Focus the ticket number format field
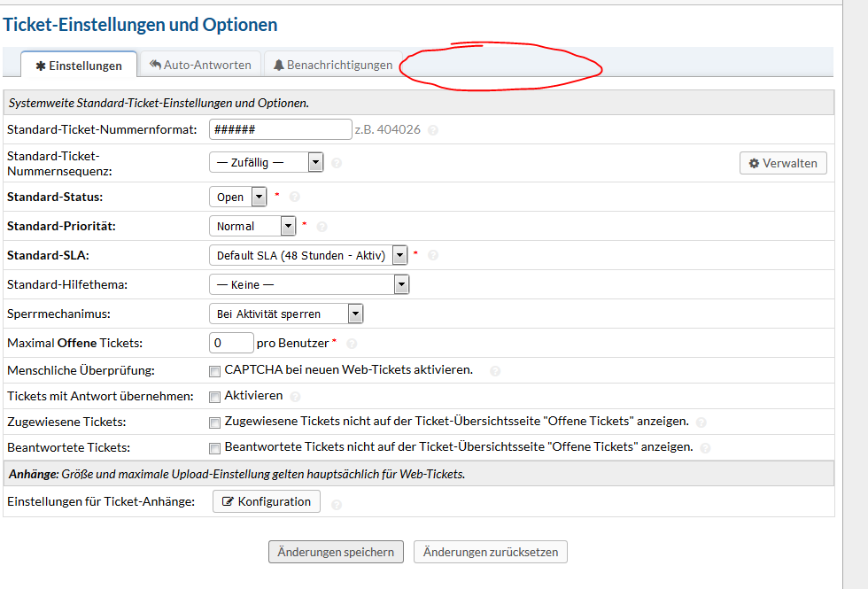The image size is (868, 589). pos(281,129)
